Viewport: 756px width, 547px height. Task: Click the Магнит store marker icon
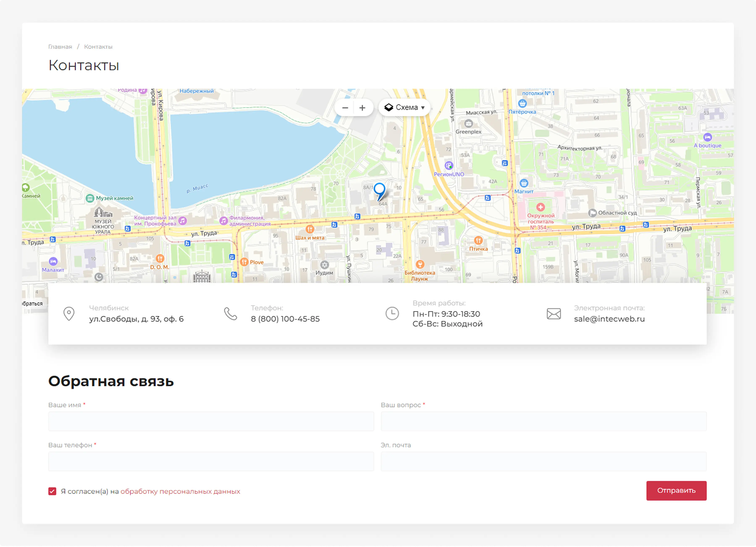[524, 183]
